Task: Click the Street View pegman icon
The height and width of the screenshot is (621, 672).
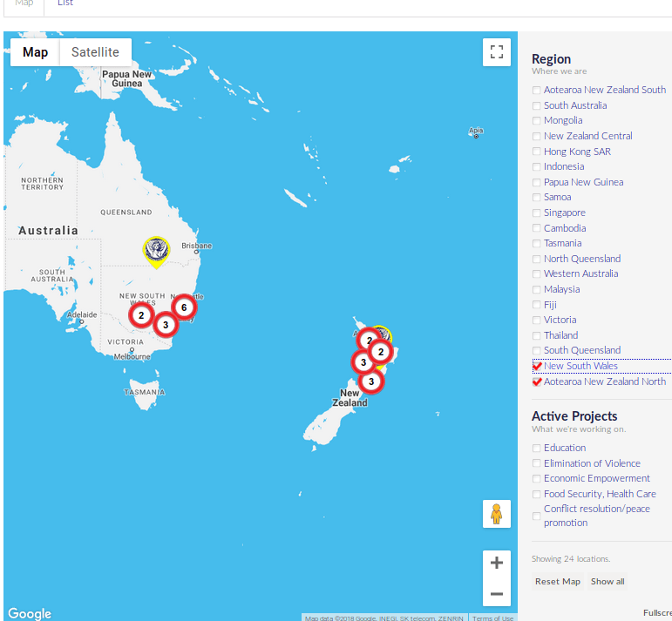Action: (496, 514)
